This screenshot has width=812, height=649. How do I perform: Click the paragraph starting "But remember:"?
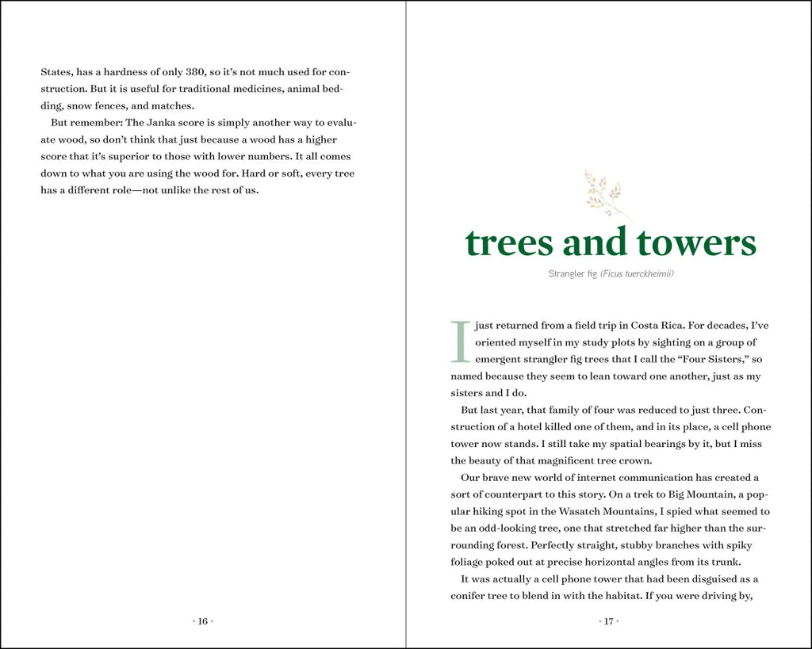198,157
